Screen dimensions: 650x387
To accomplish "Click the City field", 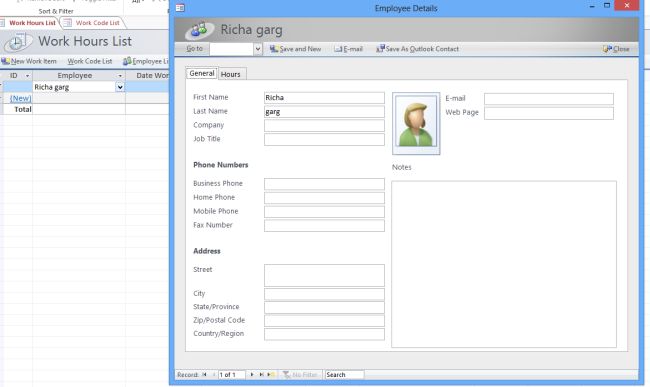I will click(x=324, y=294).
